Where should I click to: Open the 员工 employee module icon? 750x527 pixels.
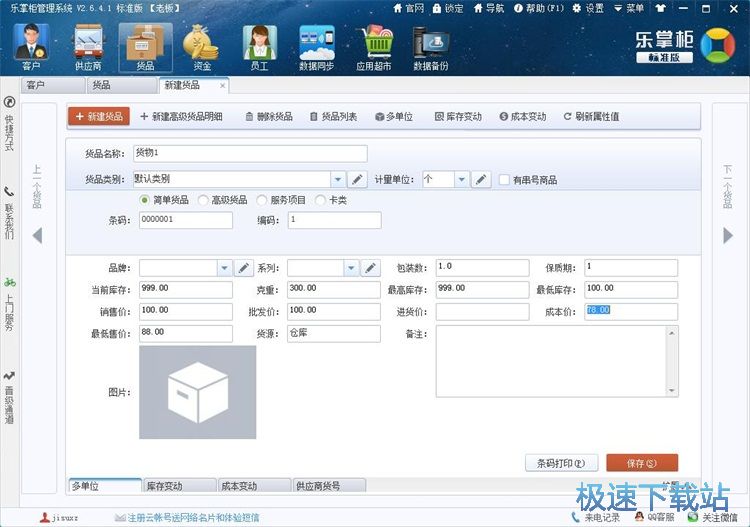(x=259, y=48)
